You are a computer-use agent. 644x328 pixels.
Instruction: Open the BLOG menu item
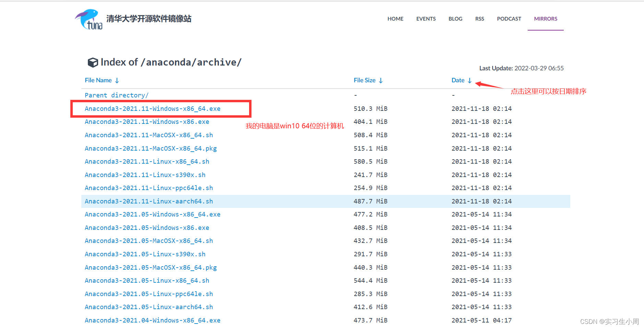point(455,19)
